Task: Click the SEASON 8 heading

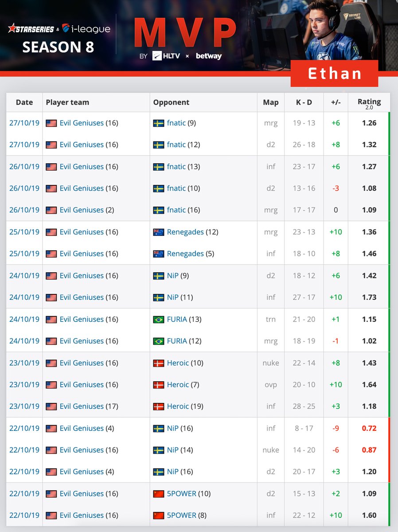Action: point(58,47)
